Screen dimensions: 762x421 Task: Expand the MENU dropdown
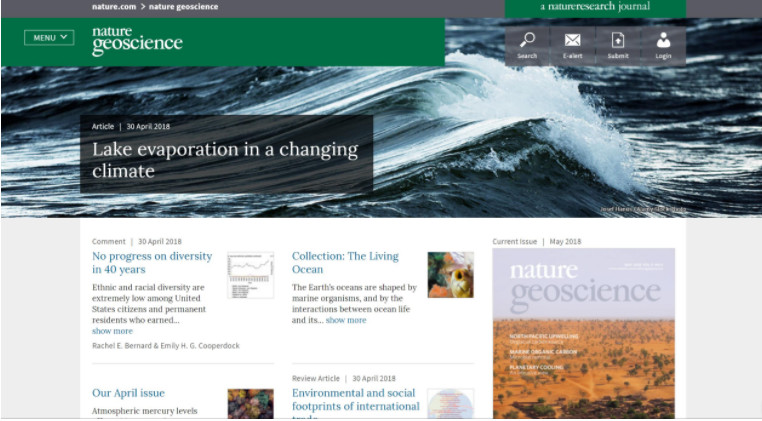click(49, 37)
